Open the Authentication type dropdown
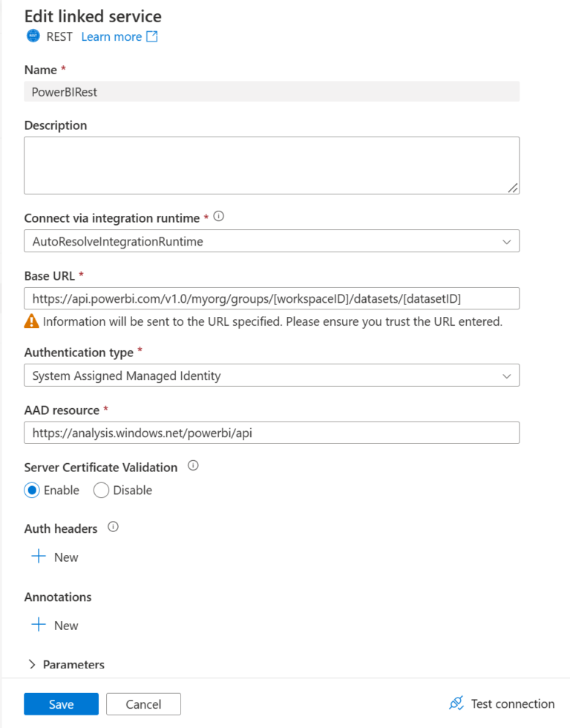This screenshot has width=570, height=728. pyautogui.click(x=507, y=376)
